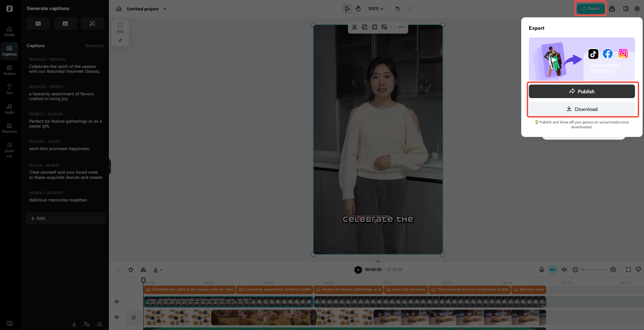Adjust the timeline zoom slider
Screen dimensions: 644x330
[x=594, y=270]
